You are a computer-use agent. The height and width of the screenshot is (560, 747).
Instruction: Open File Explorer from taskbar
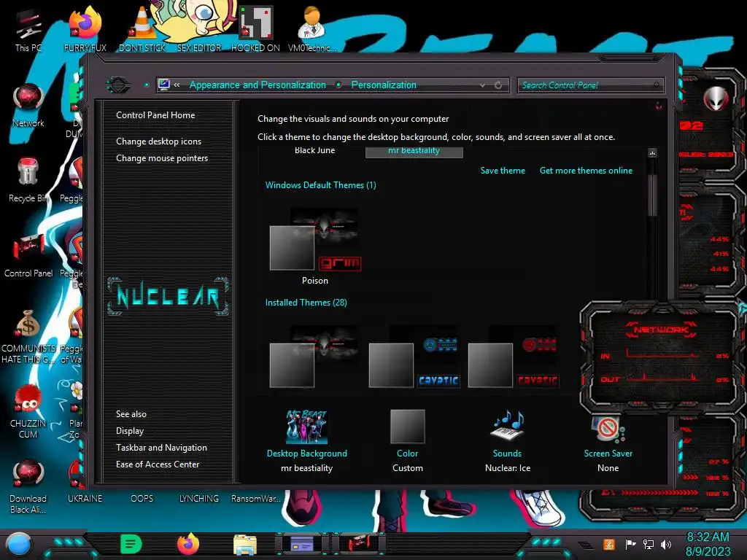[245, 545]
